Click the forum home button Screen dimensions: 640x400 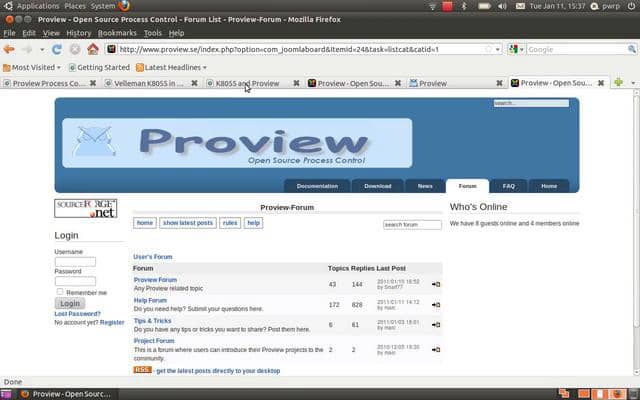tap(145, 223)
